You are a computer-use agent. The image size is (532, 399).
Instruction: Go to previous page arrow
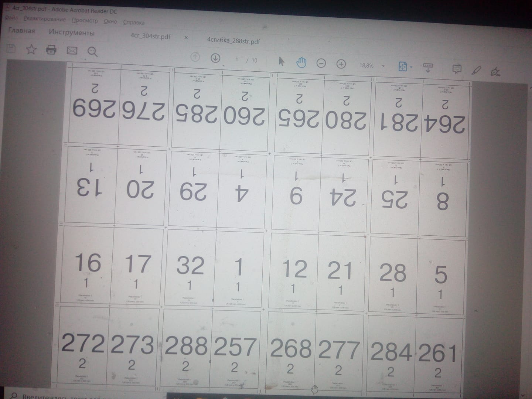[195, 57]
